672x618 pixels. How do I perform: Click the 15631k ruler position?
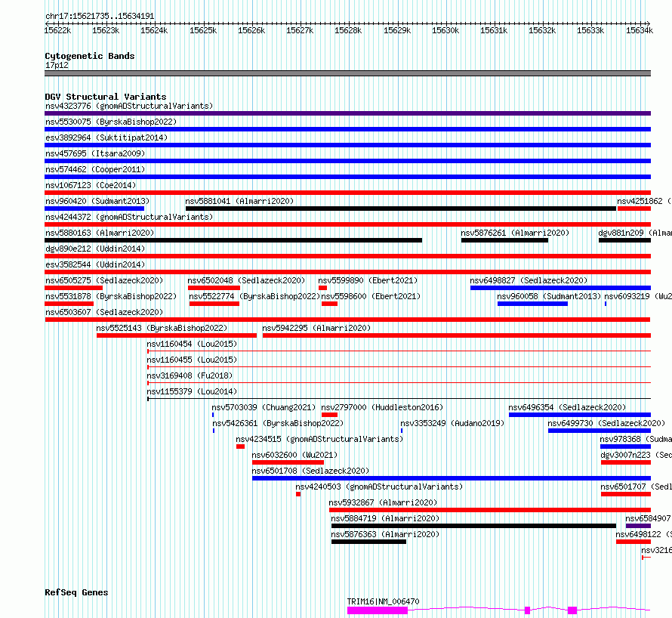pyautogui.click(x=494, y=30)
